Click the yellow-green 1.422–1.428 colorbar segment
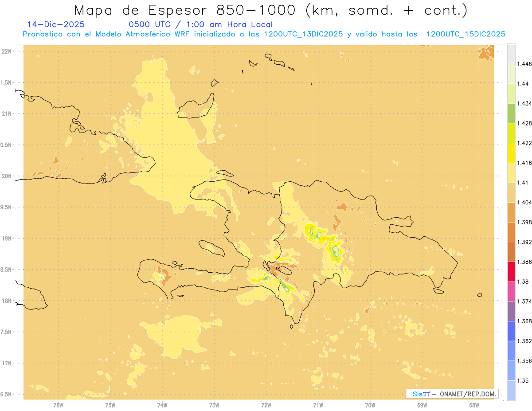Viewport: 532px width, 411px height. pos(511,133)
